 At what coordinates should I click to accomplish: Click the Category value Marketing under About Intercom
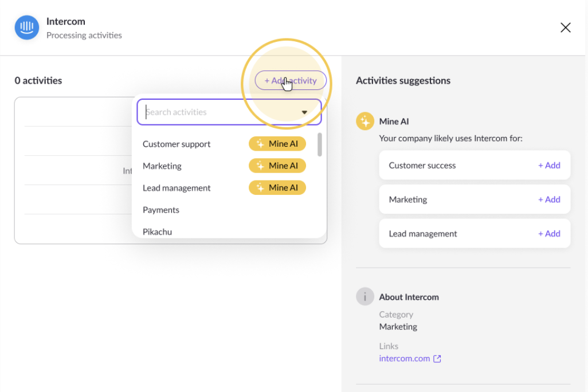tap(398, 326)
